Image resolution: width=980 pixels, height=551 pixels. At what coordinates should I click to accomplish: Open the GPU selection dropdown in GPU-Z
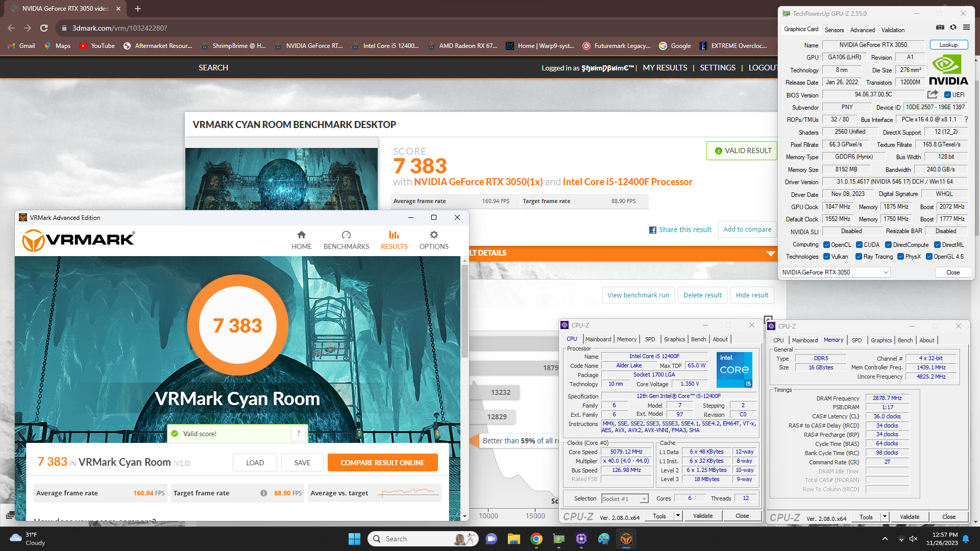[835, 272]
